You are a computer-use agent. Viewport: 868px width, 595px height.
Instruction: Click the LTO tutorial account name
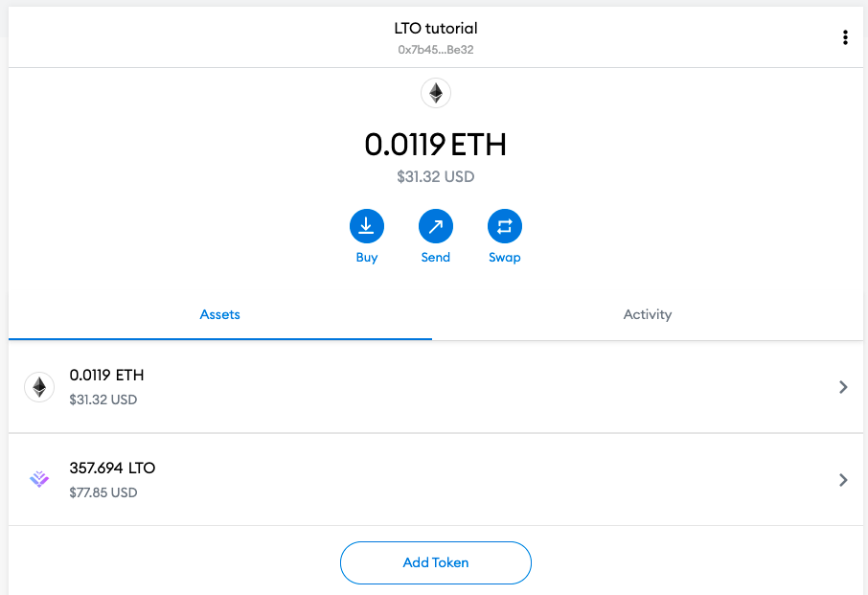[x=436, y=28]
